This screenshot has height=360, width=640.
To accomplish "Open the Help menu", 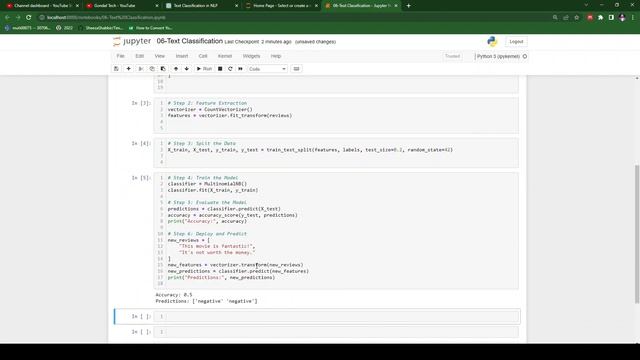I will pyautogui.click(x=276, y=56).
